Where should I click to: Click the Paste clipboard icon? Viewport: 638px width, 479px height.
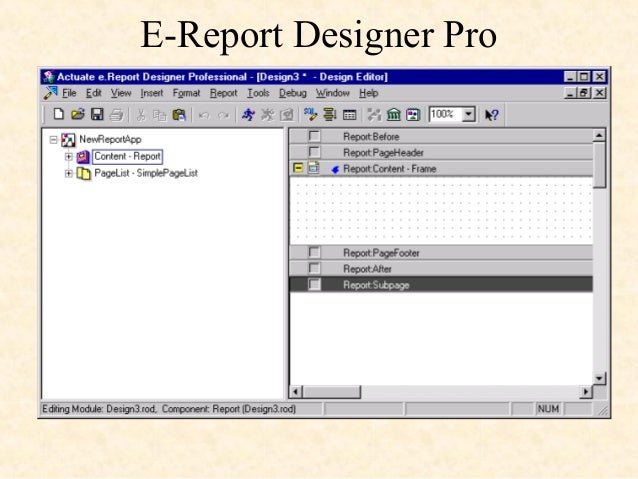point(179,115)
